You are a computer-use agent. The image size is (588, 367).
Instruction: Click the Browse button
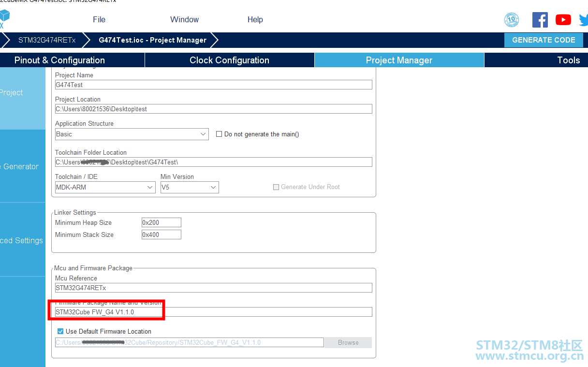click(x=348, y=342)
